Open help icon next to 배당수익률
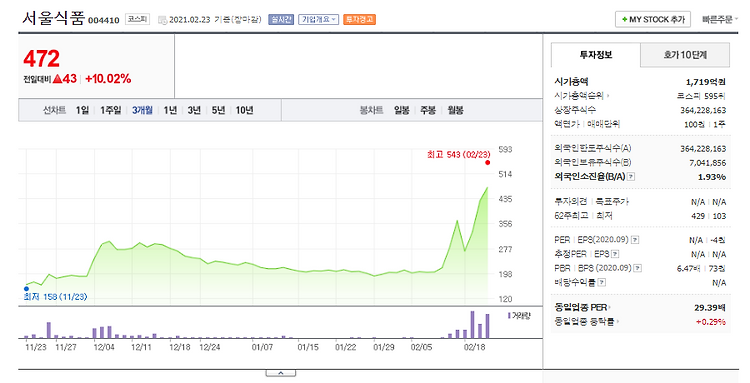750x383 pixels. [602, 283]
